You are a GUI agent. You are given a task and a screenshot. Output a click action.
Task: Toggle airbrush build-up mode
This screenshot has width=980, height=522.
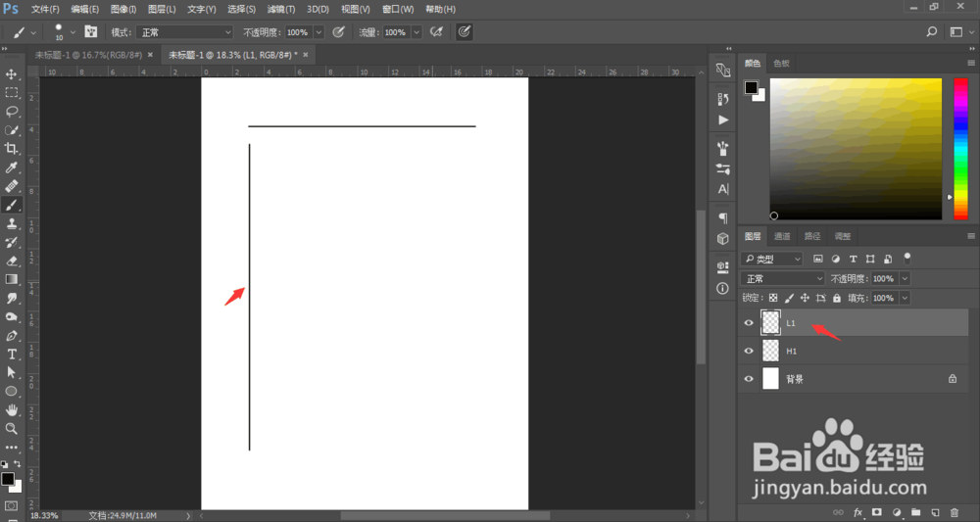tap(437, 32)
